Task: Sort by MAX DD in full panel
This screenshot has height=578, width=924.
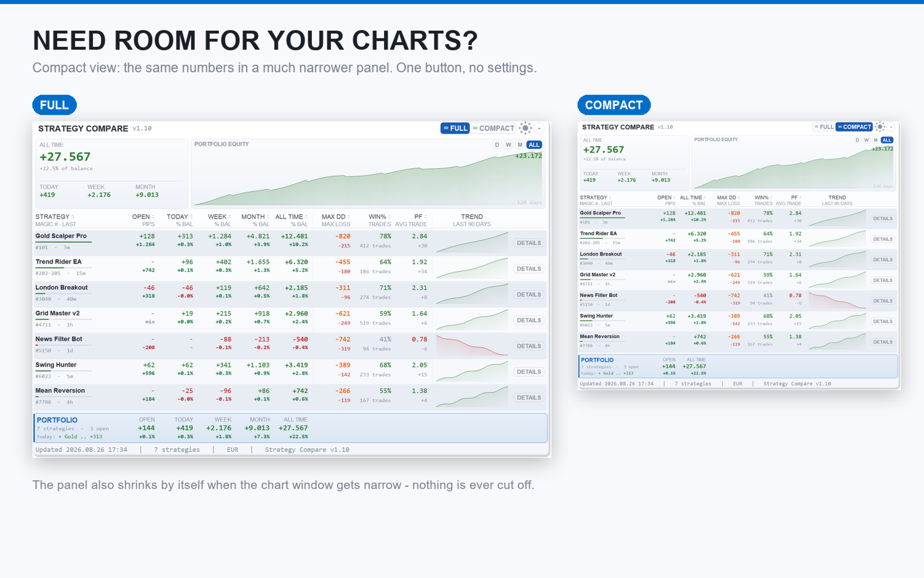Action: click(x=336, y=217)
